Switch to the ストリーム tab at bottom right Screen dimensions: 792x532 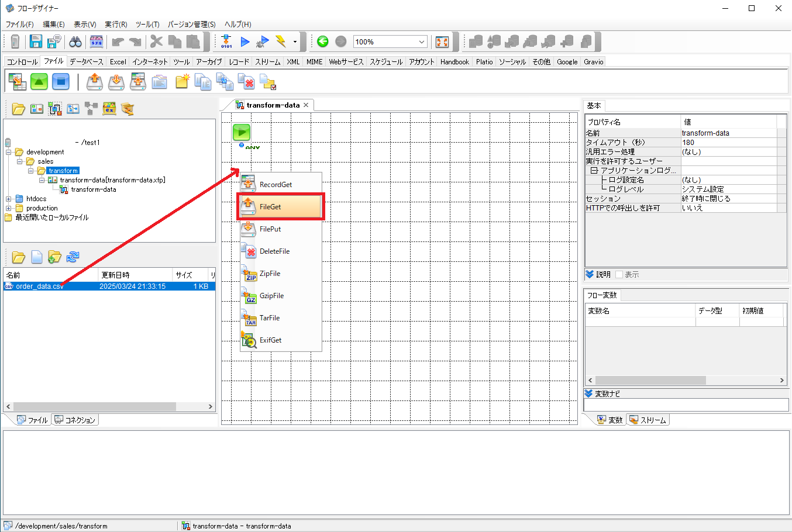click(x=648, y=420)
